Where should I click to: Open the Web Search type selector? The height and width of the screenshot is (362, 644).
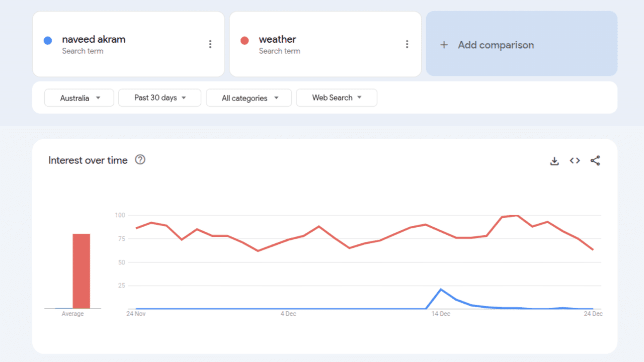[336, 98]
